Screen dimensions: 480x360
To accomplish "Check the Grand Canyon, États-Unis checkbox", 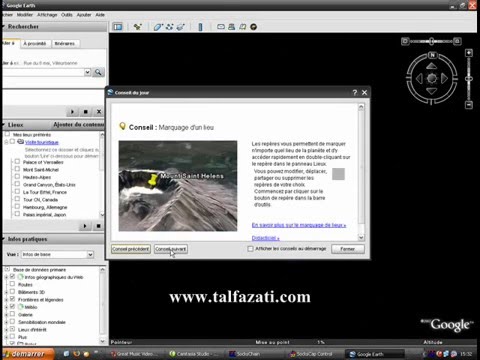I will tap(17, 184).
